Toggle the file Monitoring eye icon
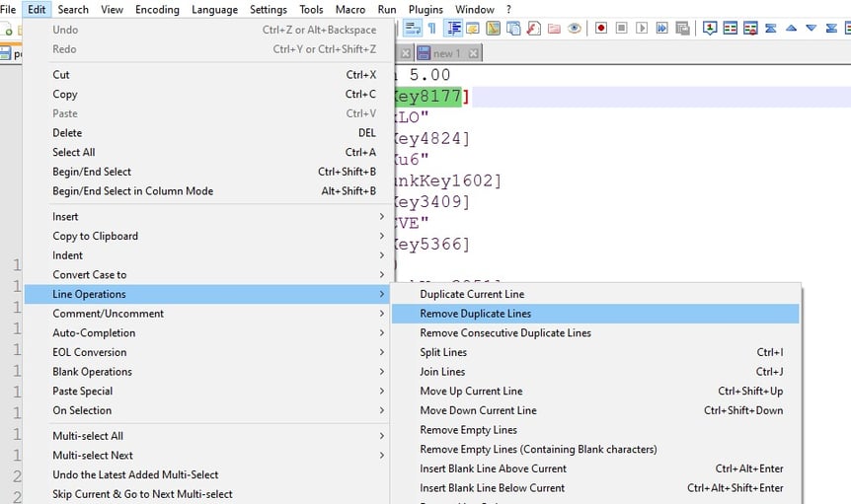851x504 pixels. pyautogui.click(x=575, y=28)
